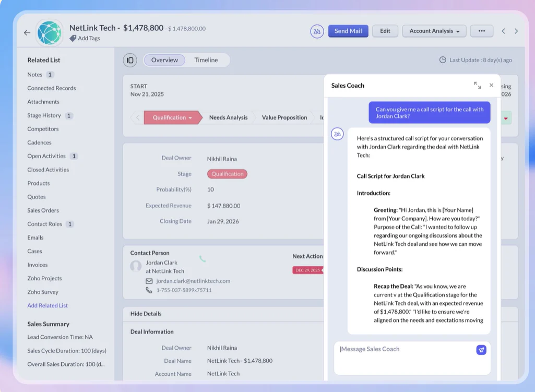Click the user chat message bubble
Screen dimensions: 535x392
pos(429,113)
